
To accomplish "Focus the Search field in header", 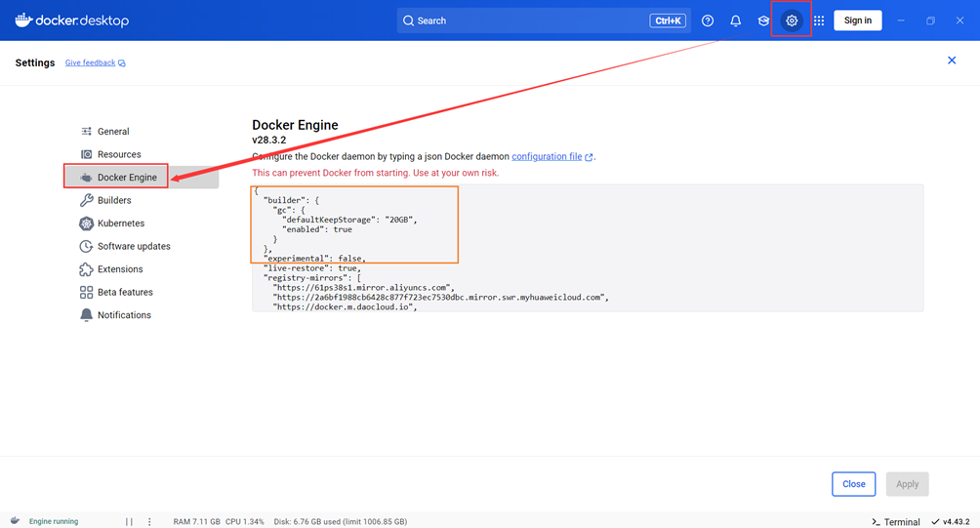I will point(543,20).
